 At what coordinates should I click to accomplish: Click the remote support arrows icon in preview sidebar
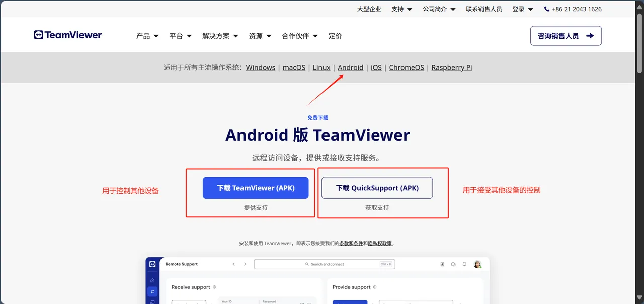click(152, 291)
